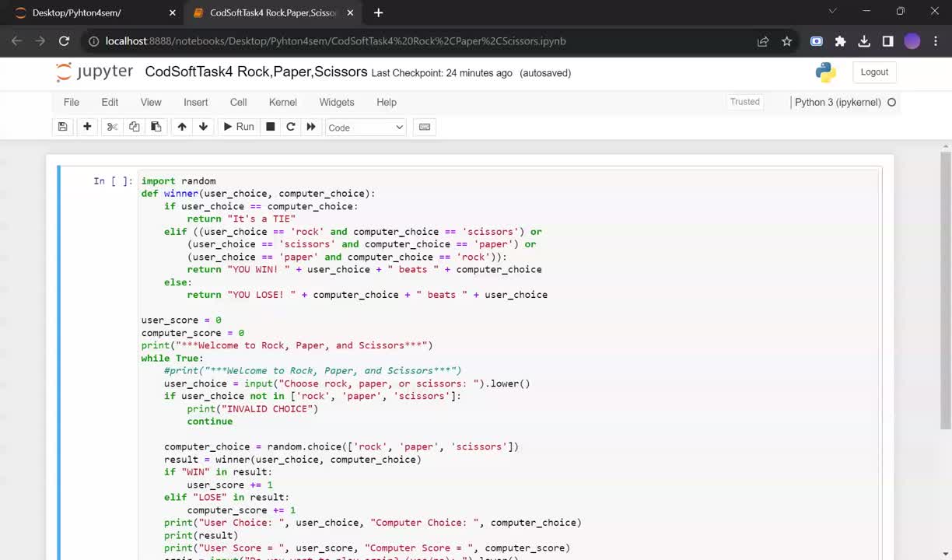Interrupt the kernel with the stop icon

271,127
